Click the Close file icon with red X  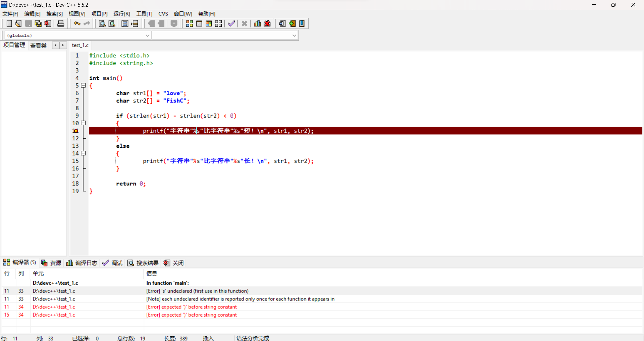coord(48,23)
